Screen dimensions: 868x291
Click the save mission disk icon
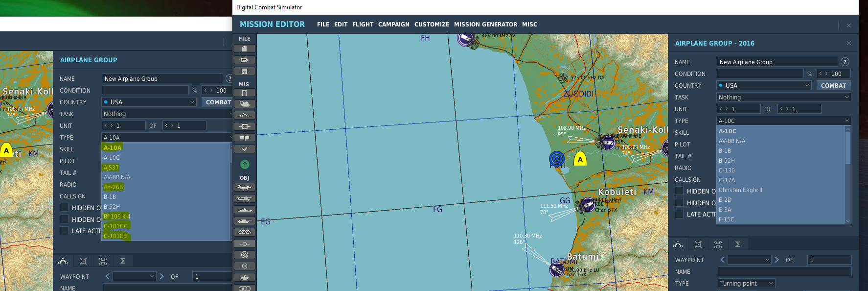[244, 71]
